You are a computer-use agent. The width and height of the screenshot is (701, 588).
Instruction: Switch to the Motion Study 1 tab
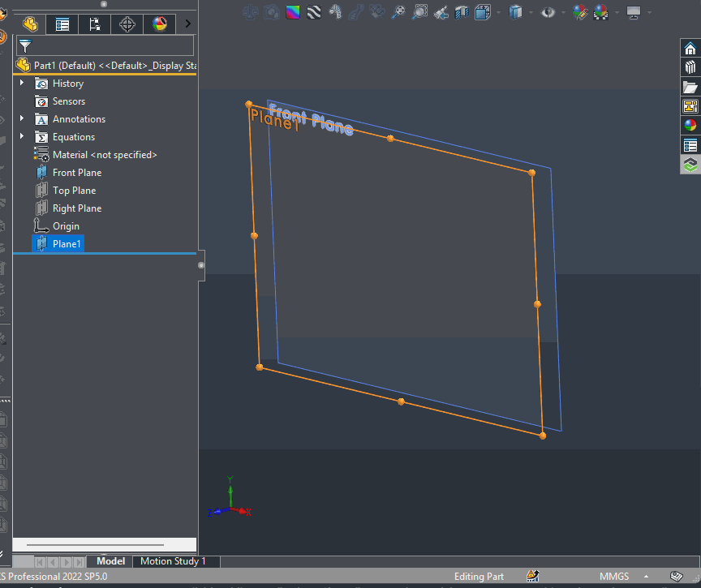[173, 561]
